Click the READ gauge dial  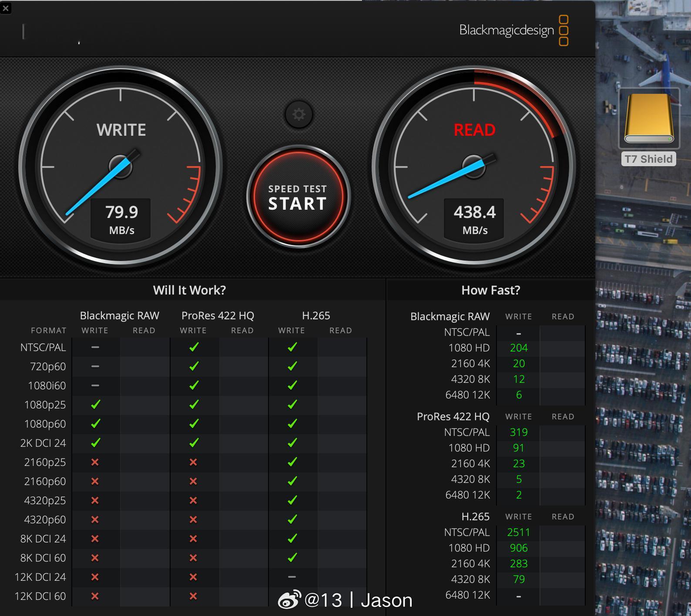[x=474, y=167]
